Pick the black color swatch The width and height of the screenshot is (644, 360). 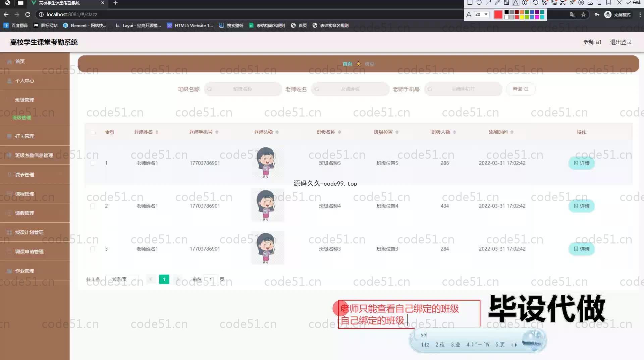[506, 12]
